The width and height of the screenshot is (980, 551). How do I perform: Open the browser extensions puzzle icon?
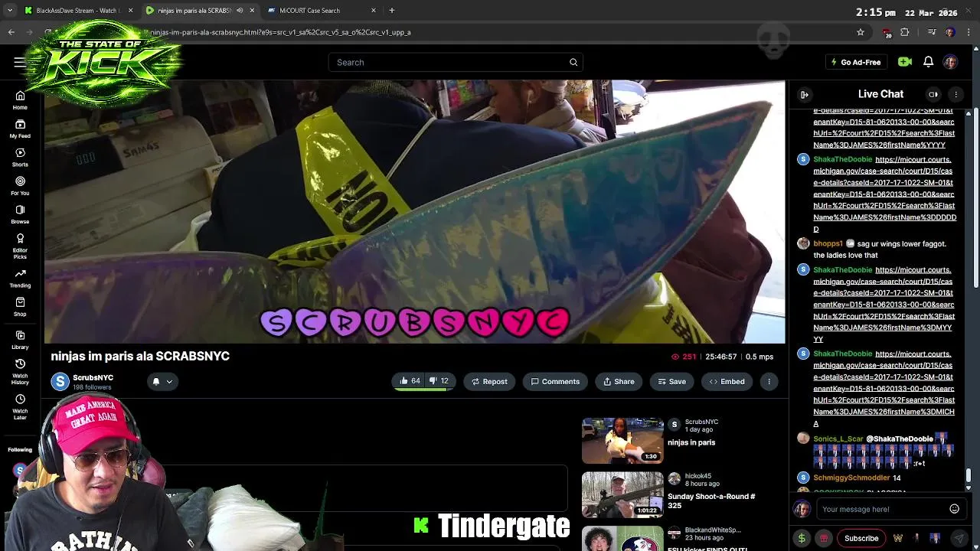pyautogui.click(x=904, y=32)
